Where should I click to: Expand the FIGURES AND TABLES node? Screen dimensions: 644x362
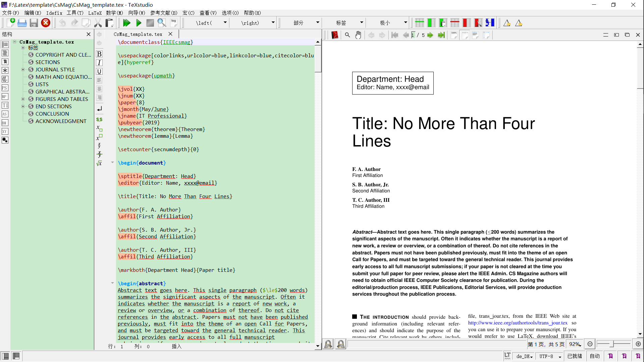tap(23, 99)
